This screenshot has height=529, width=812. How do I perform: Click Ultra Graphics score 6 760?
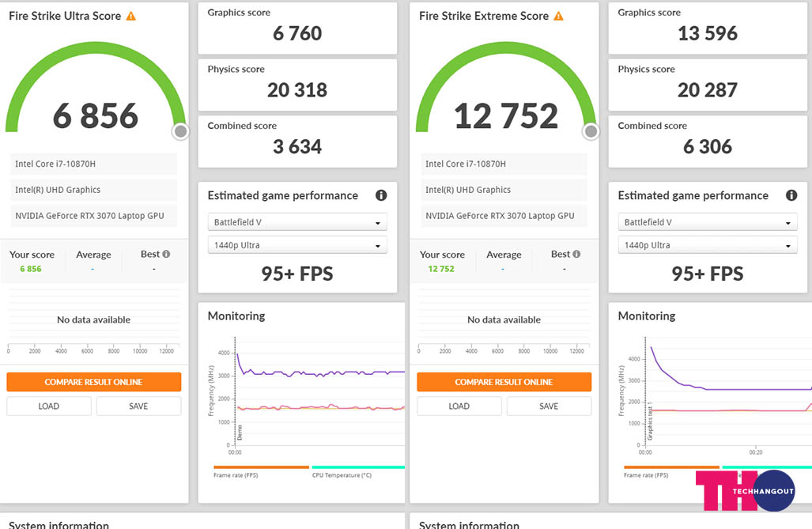[297, 34]
